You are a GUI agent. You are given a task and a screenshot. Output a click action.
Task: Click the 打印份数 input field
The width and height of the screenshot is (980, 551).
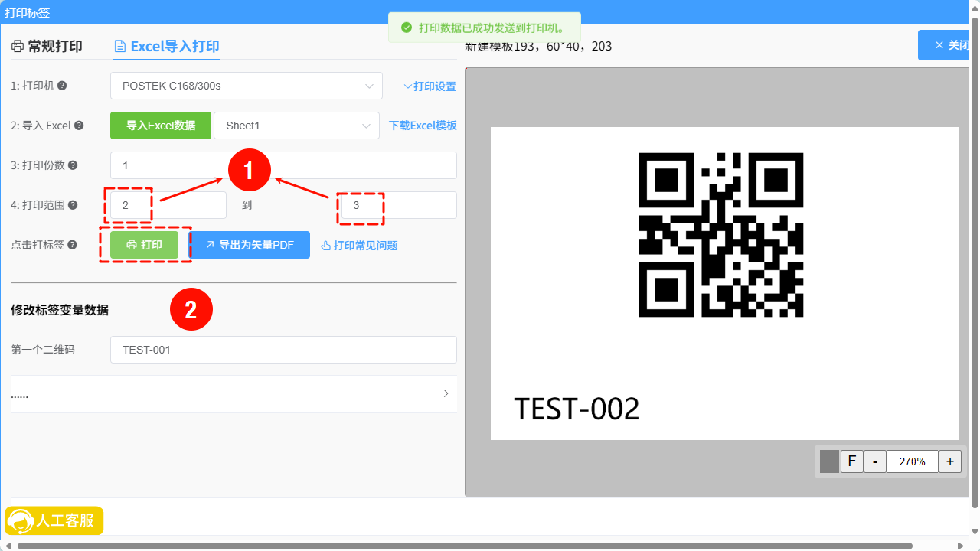[x=283, y=165]
